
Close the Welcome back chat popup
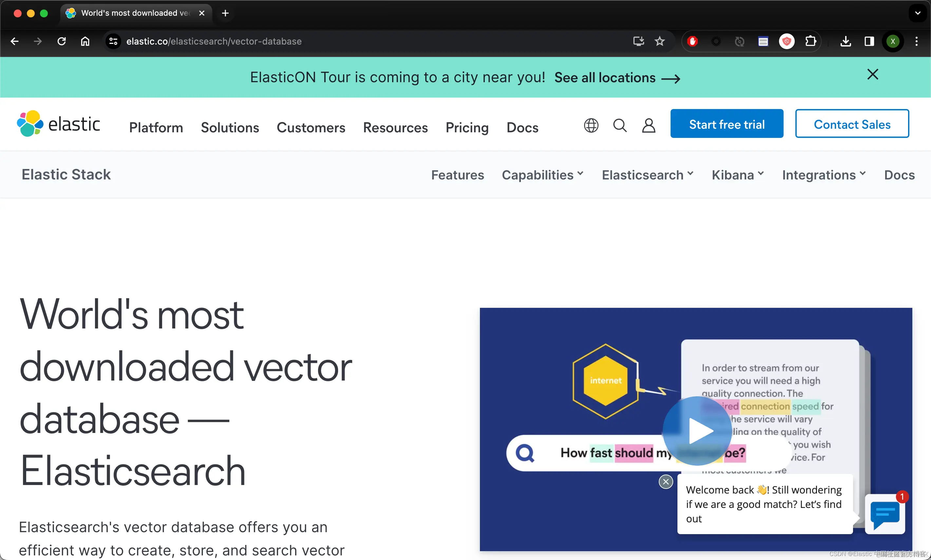click(x=666, y=481)
